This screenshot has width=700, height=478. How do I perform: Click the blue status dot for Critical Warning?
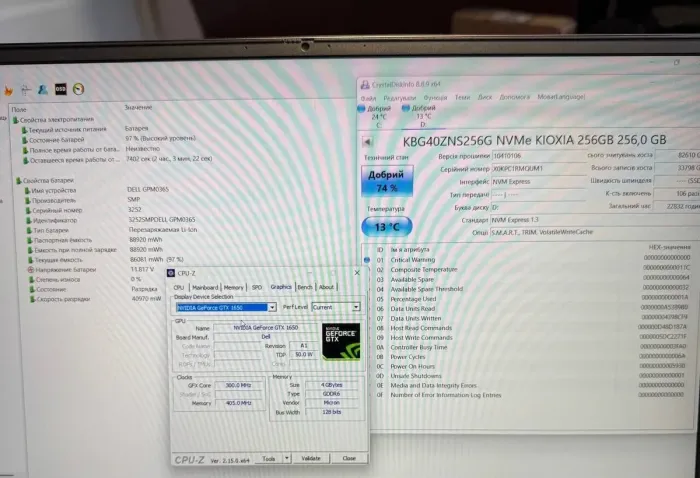tap(367, 260)
